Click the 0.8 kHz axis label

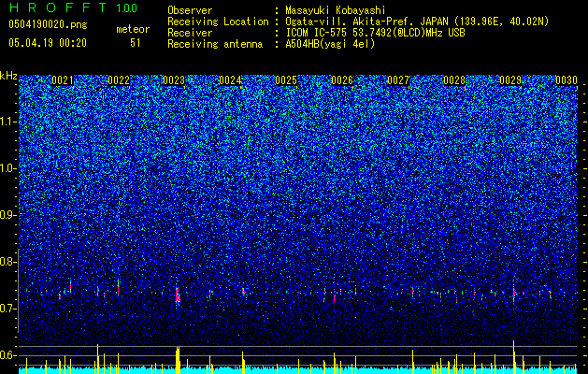point(8,262)
